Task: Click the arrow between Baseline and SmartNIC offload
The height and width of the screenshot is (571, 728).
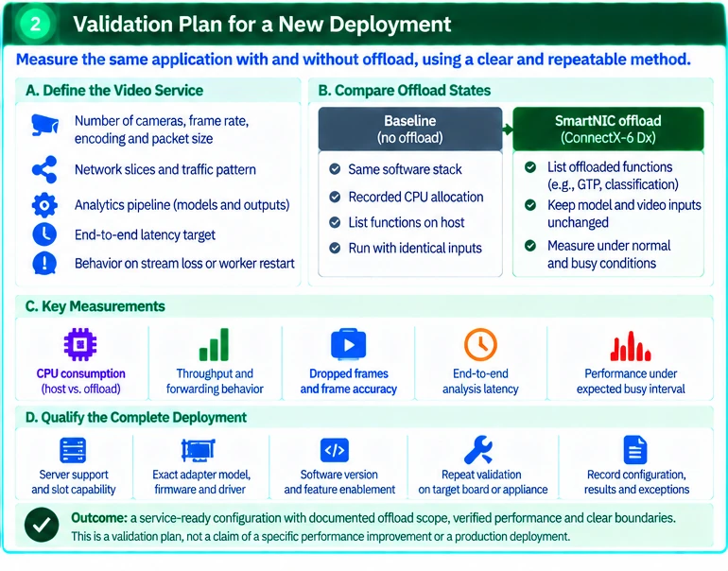Action: click(508, 130)
